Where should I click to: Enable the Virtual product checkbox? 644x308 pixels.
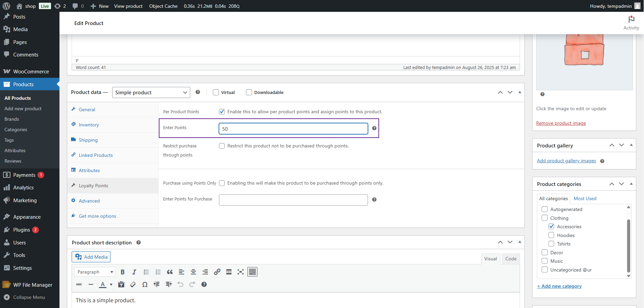(216, 93)
